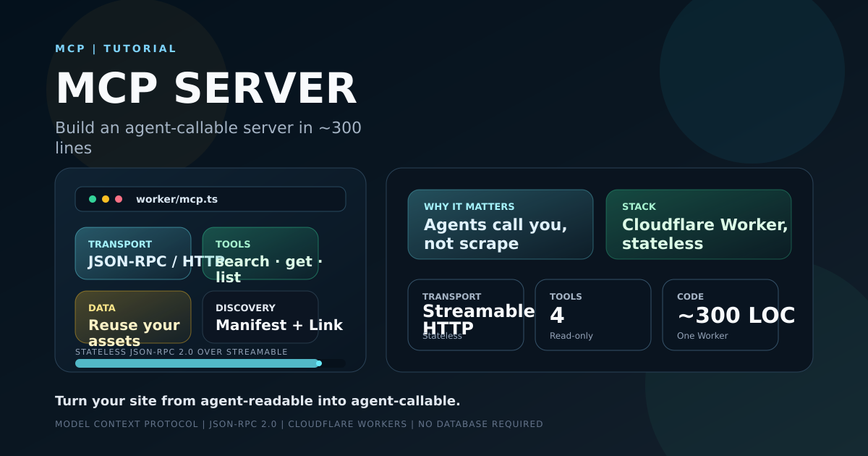Click 'STATELESS JSON-RPC 2.0 OVER STREAMABLE' caption
The image size is (868, 456).
(x=182, y=352)
